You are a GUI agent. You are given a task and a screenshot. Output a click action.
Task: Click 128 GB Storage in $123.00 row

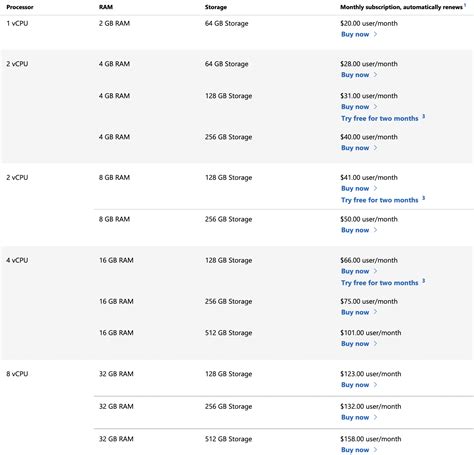click(x=228, y=374)
